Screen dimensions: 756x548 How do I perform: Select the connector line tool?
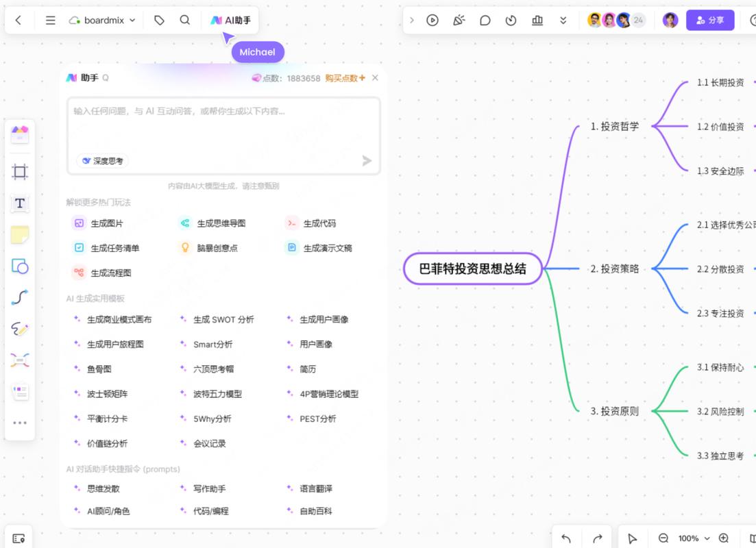click(x=20, y=297)
